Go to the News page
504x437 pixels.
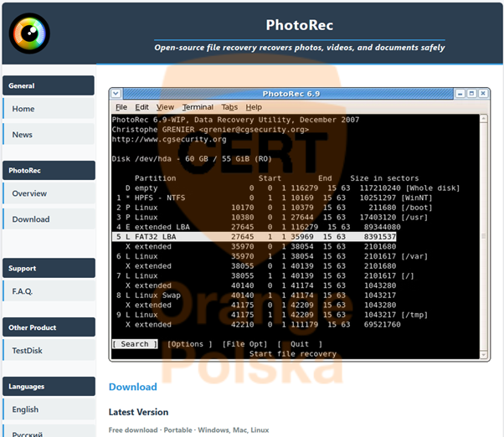point(23,135)
